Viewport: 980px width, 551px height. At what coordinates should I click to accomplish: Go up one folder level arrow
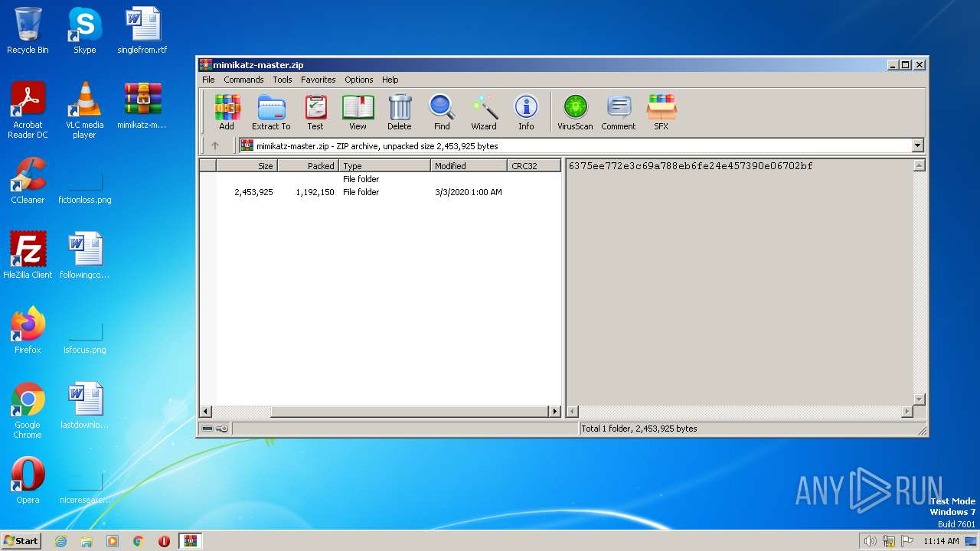[x=215, y=145]
